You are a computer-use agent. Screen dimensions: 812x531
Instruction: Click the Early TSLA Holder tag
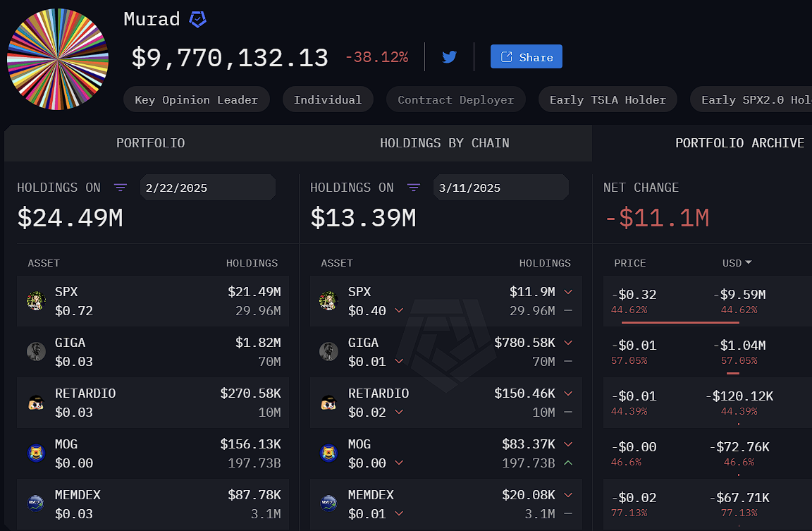608,99
